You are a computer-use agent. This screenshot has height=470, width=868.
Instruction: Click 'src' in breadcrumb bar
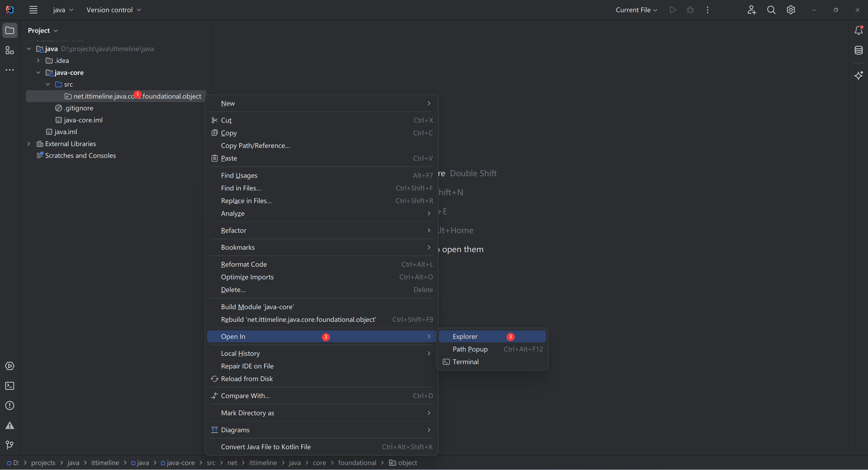pyautogui.click(x=211, y=463)
